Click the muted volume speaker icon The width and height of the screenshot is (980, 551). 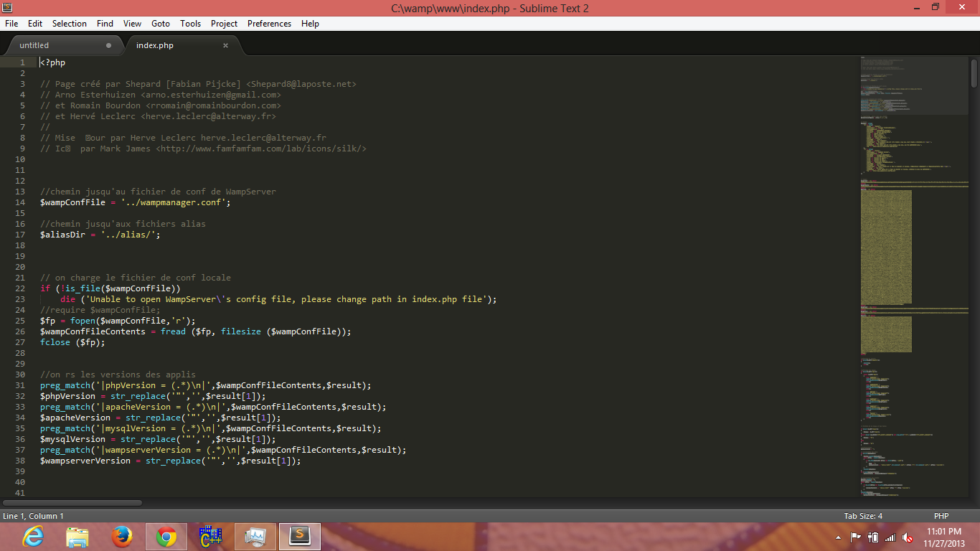click(x=908, y=537)
